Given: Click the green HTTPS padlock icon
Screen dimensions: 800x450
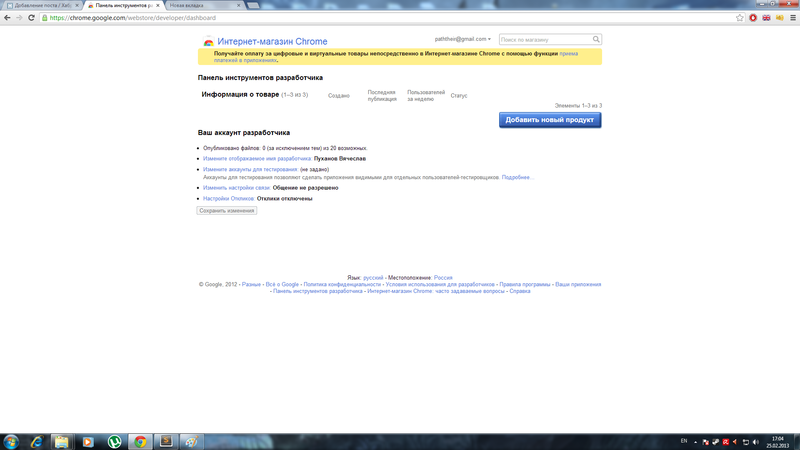Looking at the screenshot, I should 44,18.
